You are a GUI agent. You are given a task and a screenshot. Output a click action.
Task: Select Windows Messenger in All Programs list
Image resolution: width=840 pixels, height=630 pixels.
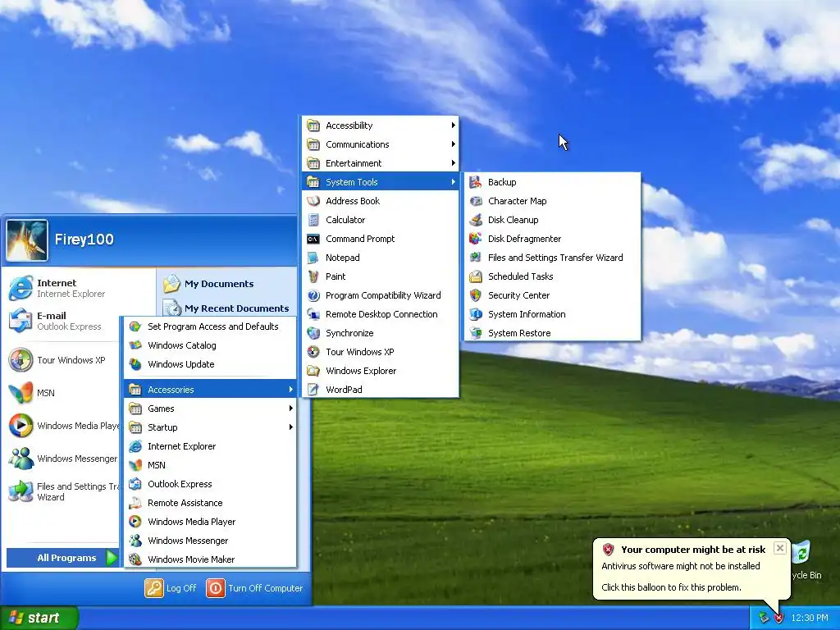click(210, 541)
